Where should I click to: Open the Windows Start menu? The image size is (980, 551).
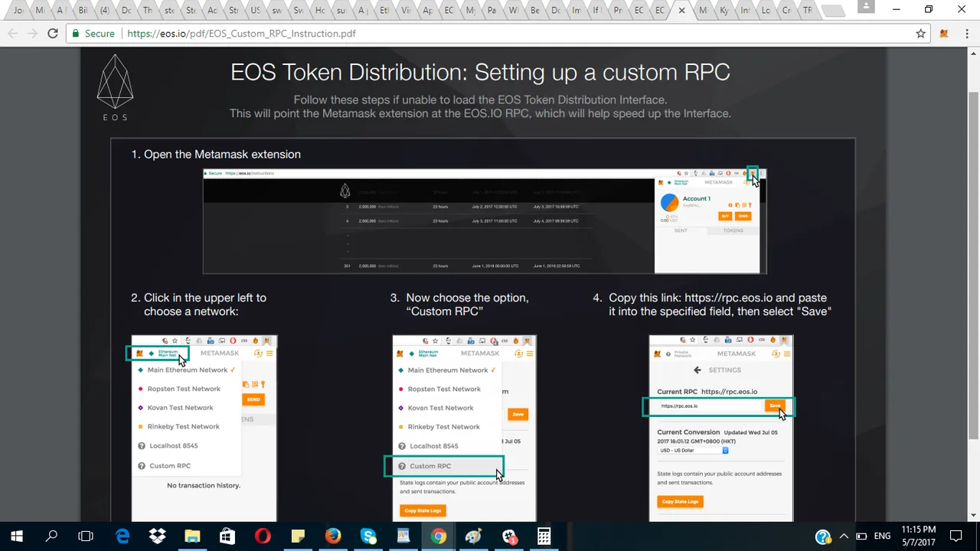[x=17, y=536]
